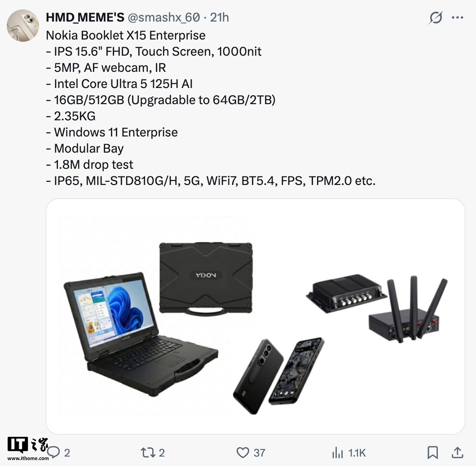
Task: Click the closed laptop lid with Nokia logo
Action: [x=206, y=279]
